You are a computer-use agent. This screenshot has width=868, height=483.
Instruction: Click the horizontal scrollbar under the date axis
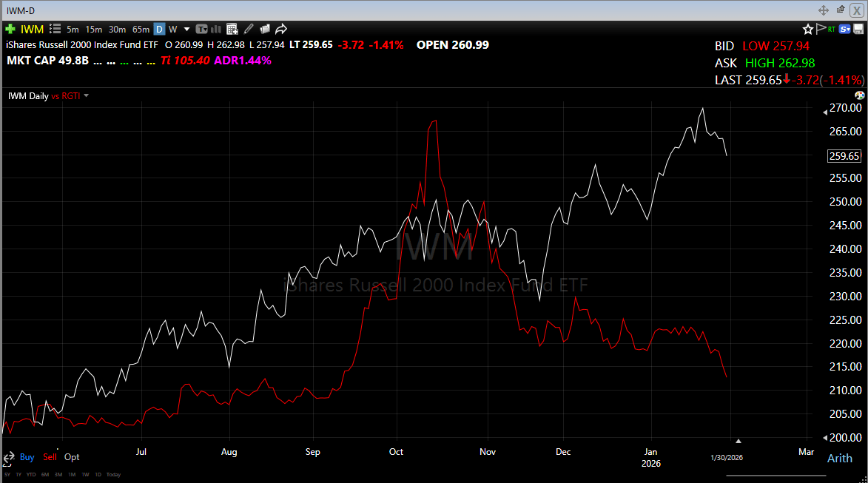point(776,476)
